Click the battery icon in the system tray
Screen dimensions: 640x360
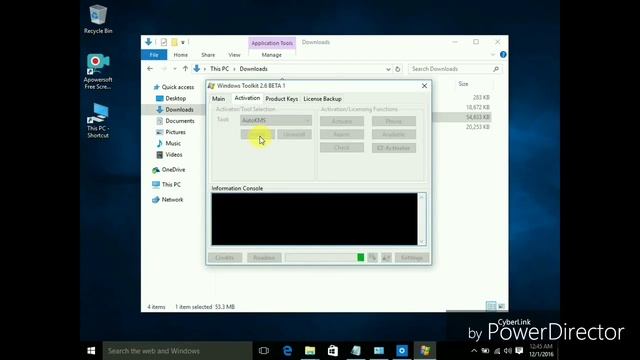[x=485, y=351]
